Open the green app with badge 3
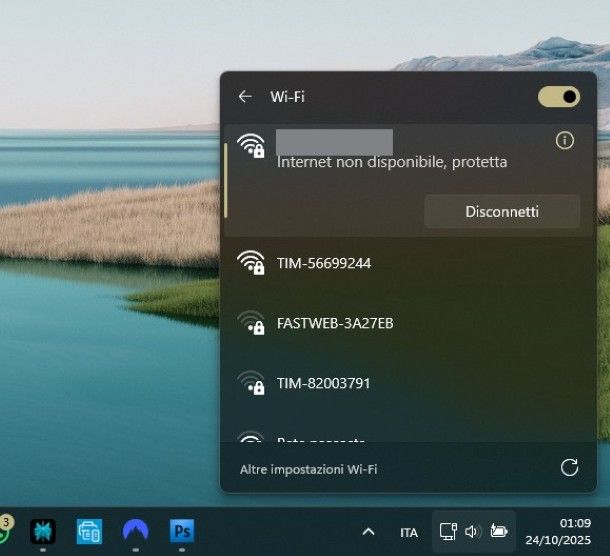Viewport: 610px width, 556px height. coord(5,531)
